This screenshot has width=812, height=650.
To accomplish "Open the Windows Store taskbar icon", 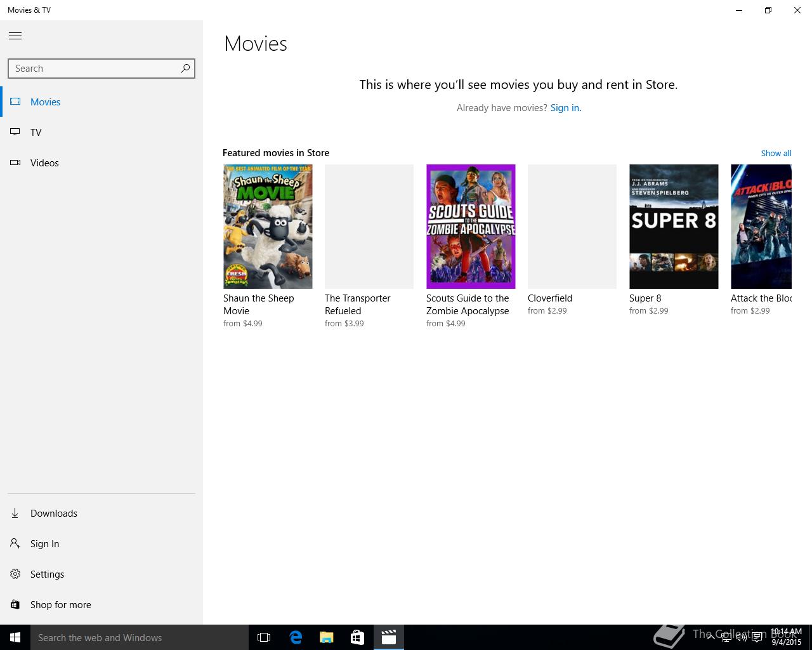I will tap(357, 637).
